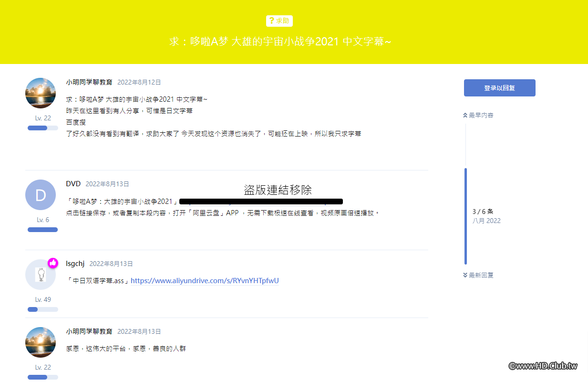The width and height of the screenshot is (588, 382).
Task: Open 小明同学聊教育's sunset avatar on first post
Action: tap(41, 93)
